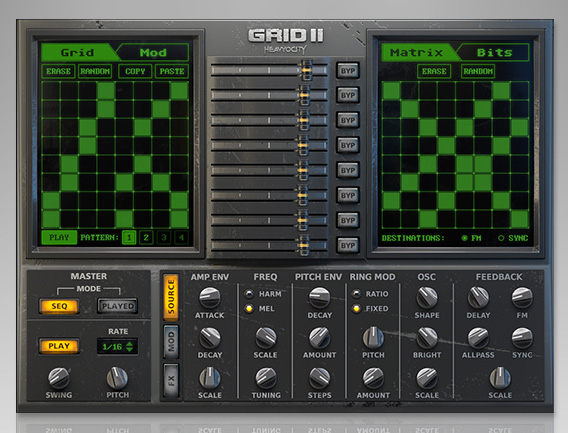Select the SYNC destination radio
This screenshot has height=433, width=568.
(x=501, y=238)
